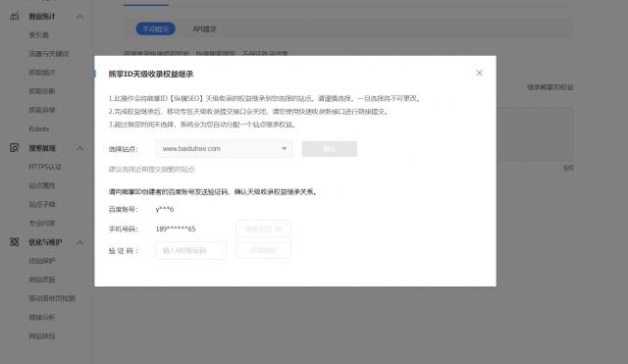Click the button right of 验证码 input

(263, 250)
